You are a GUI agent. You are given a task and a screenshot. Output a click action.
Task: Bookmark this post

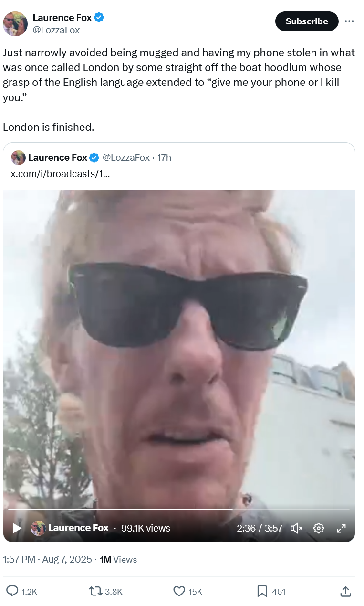pyautogui.click(x=262, y=591)
